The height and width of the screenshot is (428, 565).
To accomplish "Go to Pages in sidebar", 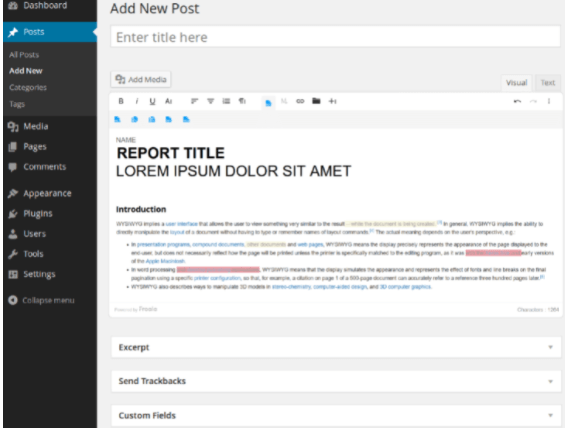I will pos(35,147).
